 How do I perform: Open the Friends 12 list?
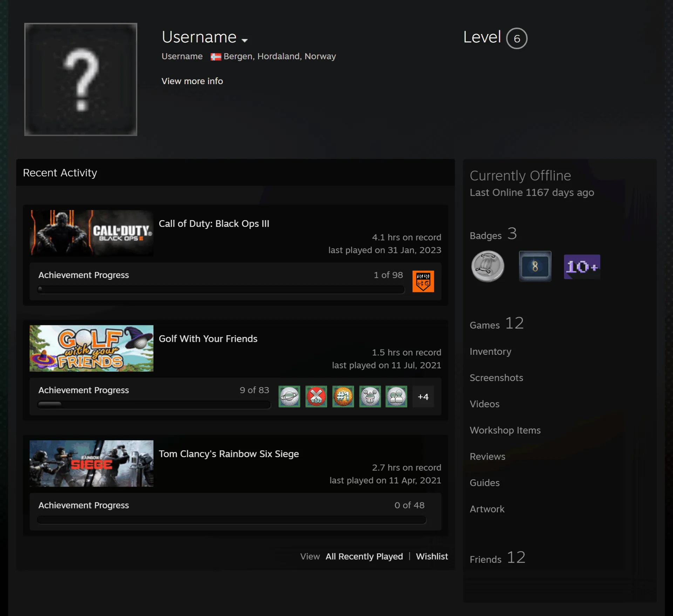point(498,558)
